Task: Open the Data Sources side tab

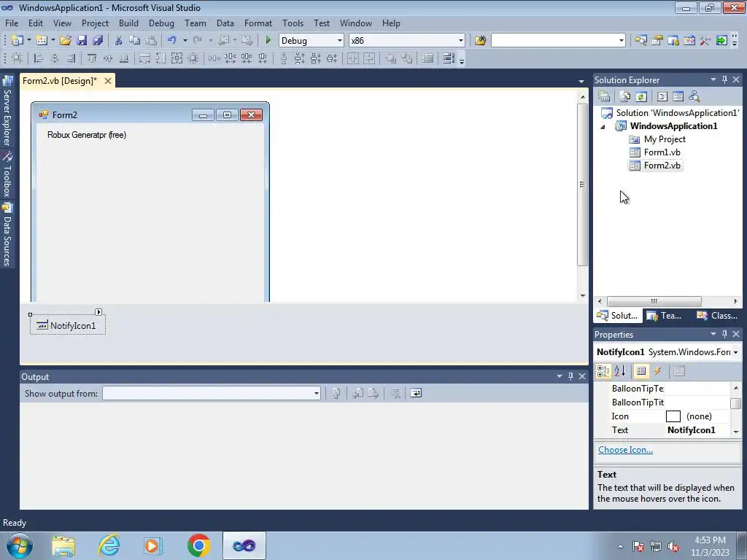Action: [7, 236]
